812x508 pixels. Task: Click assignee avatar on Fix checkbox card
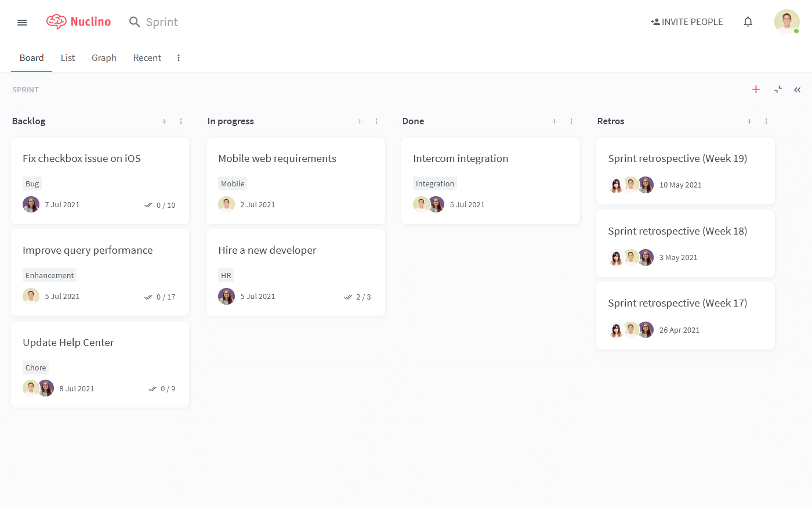tap(31, 204)
